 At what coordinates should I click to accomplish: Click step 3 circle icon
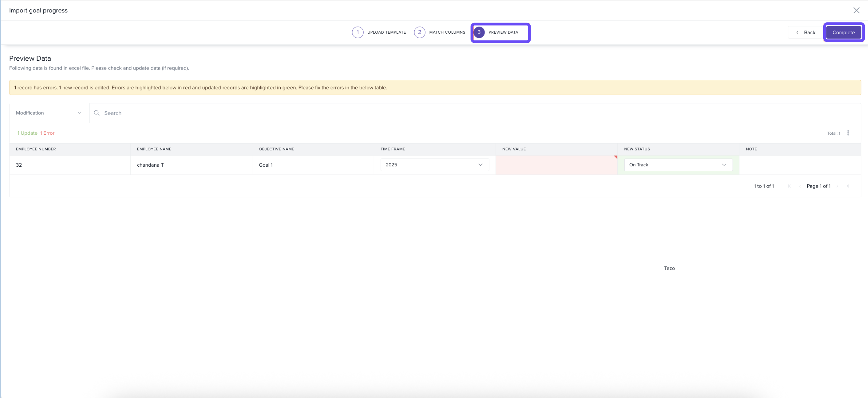point(479,32)
